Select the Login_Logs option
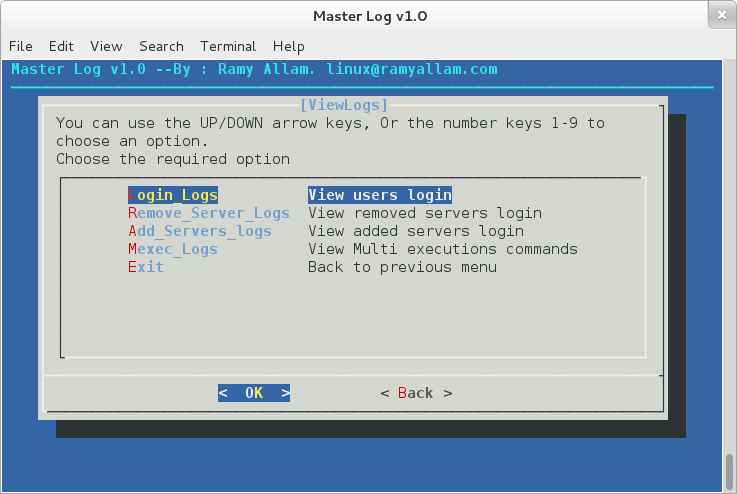 click(173, 195)
